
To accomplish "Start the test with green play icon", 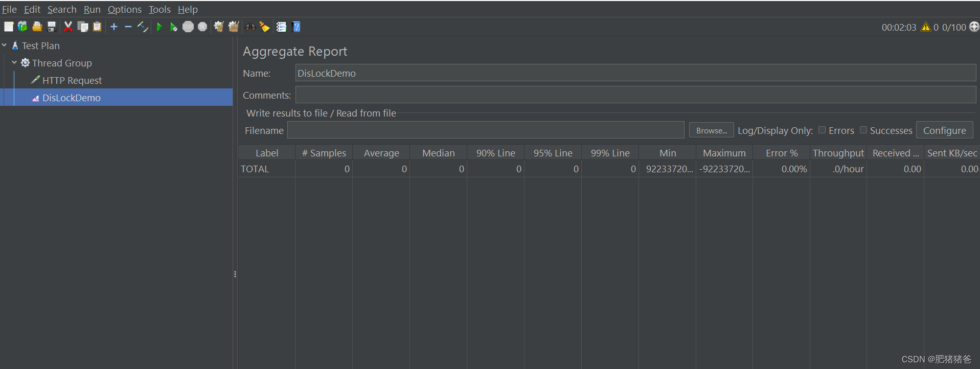I will 159,27.
